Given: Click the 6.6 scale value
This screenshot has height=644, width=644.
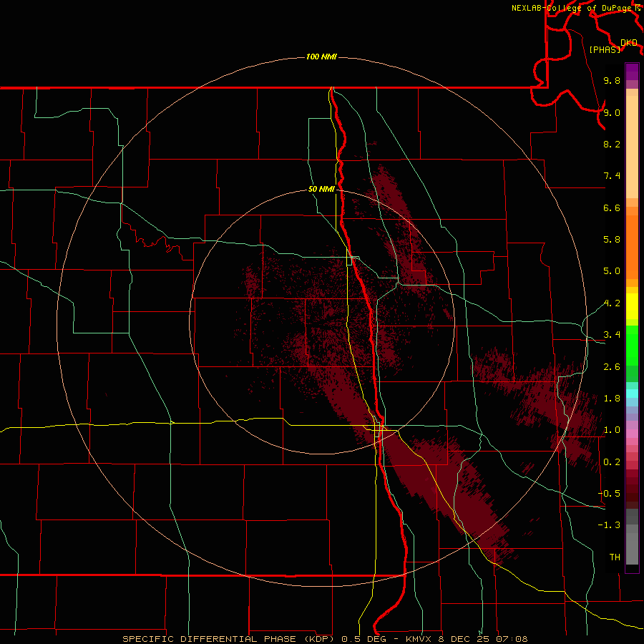Looking at the screenshot, I should tap(612, 208).
